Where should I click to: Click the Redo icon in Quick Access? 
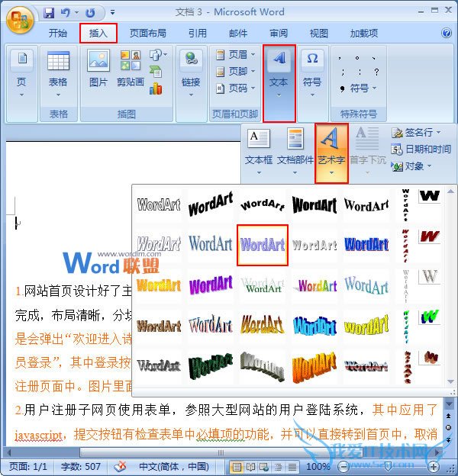coord(90,13)
